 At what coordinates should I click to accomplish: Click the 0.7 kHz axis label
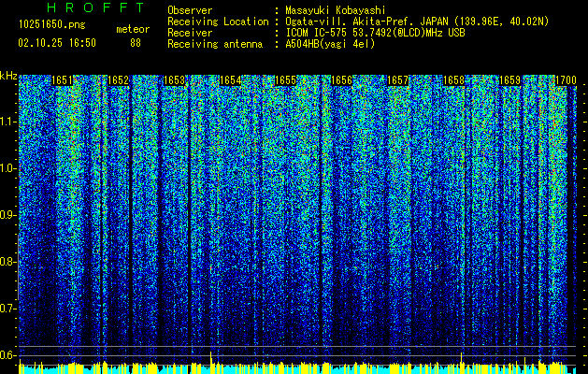tap(7, 309)
